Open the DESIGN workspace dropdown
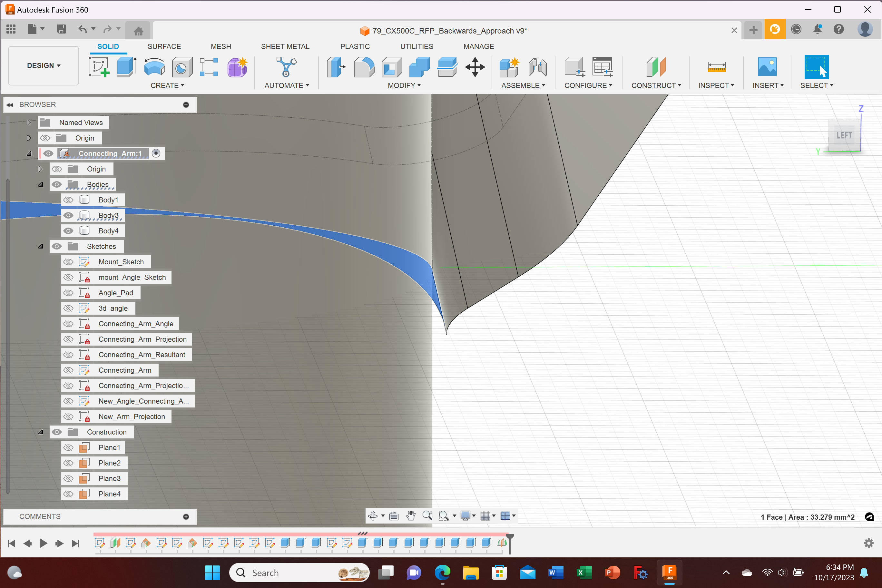The height and width of the screenshot is (588, 882). (x=43, y=65)
